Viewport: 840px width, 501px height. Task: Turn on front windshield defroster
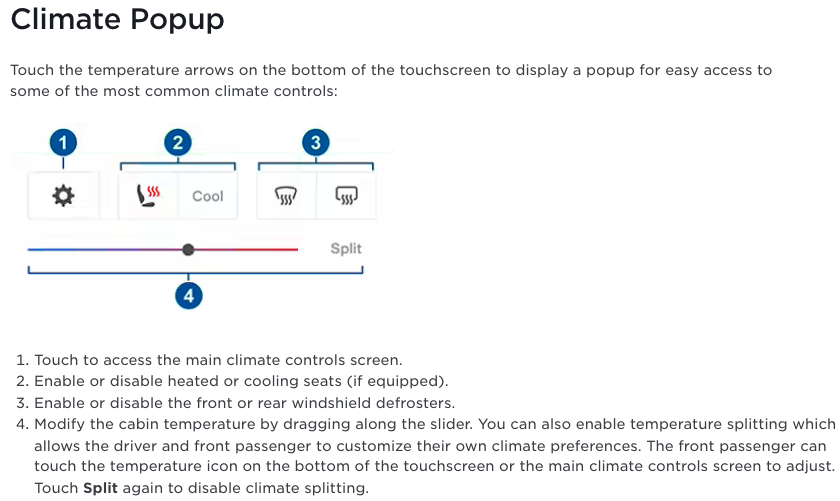[x=286, y=196]
